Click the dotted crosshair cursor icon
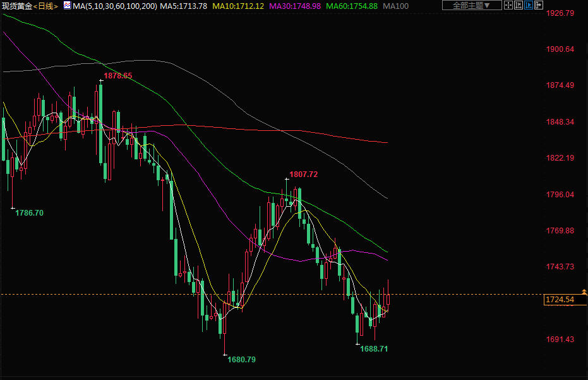The height and width of the screenshot is (380, 588). pyautogui.click(x=509, y=5)
